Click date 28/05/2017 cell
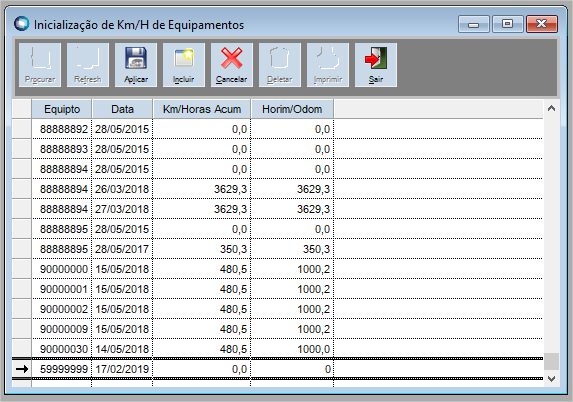The height and width of the screenshot is (402, 573). [122, 249]
